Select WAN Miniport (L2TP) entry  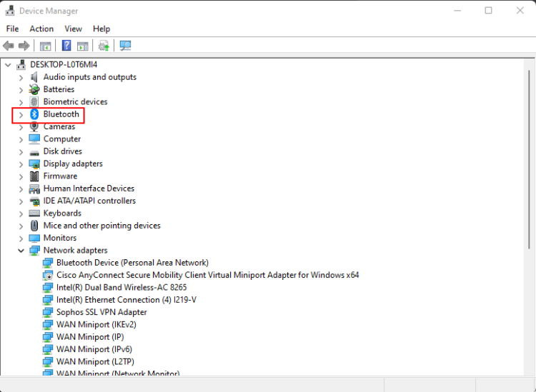click(x=95, y=361)
